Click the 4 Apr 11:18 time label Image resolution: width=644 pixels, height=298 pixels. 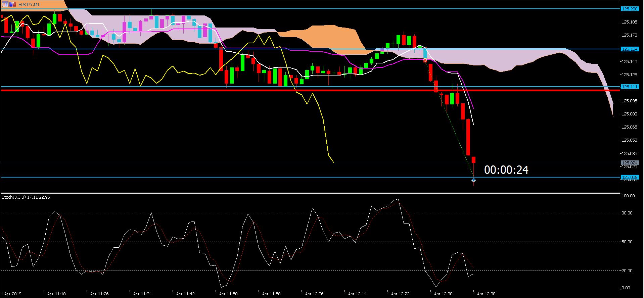pyautogui.click(x=55, y=294)
